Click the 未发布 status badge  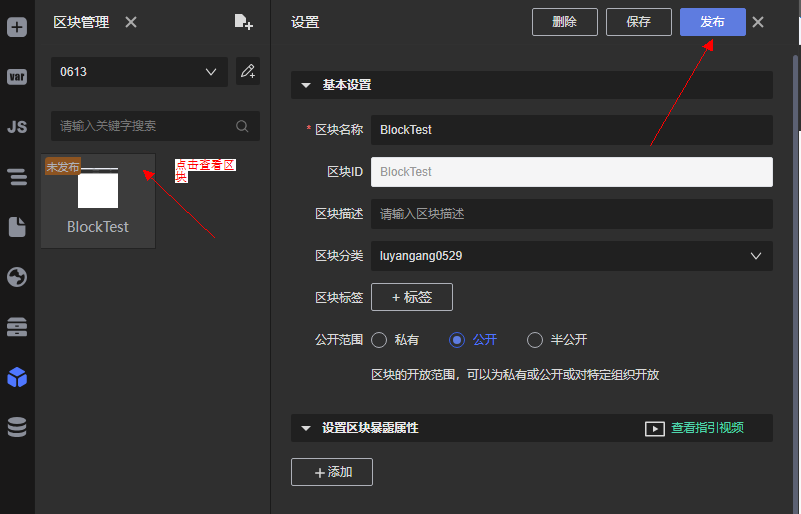[x=63, y=167]
